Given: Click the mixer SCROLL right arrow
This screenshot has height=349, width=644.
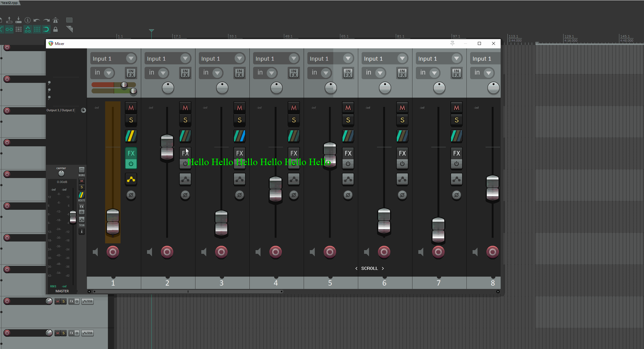Looking at the screenshot, I should [x=383, y=268].
